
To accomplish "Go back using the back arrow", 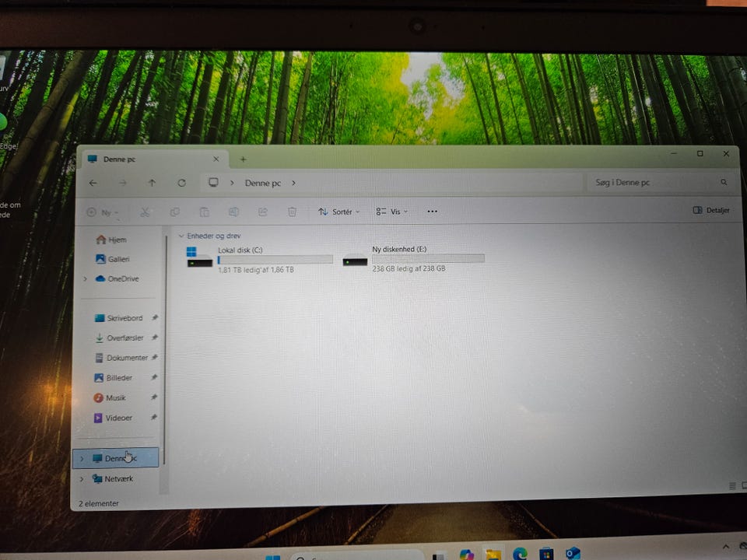I will point(93,183).
